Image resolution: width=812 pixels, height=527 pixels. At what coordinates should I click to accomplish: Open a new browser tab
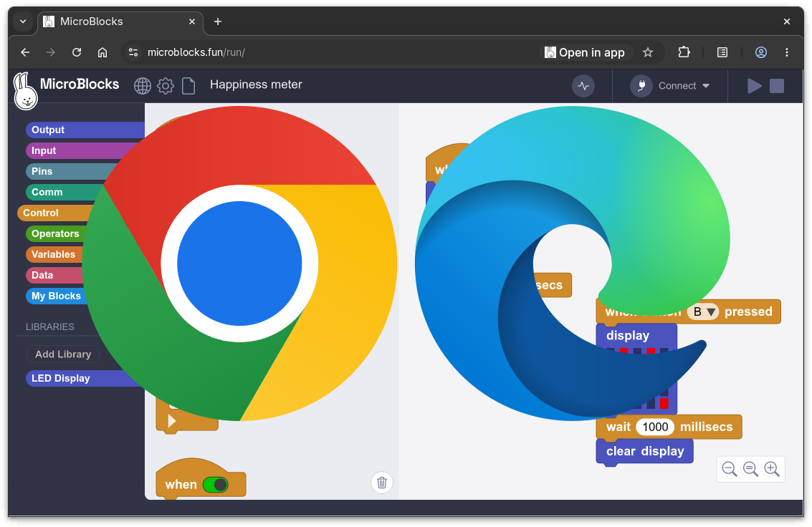[x=218, y=21]
